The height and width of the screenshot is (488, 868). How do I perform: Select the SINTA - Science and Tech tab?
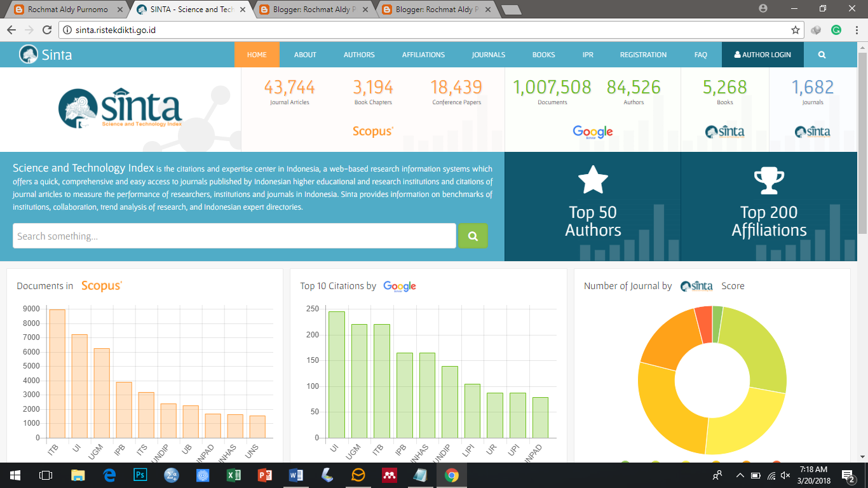click(192, 10)
